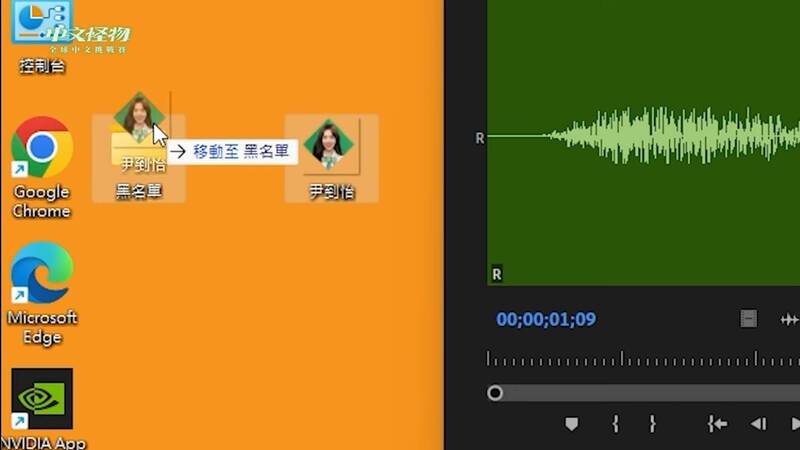The width and height of the screenshot is (800, 450).
Task: Click the gray zoom scroll bar track
Action: [650, 393]
